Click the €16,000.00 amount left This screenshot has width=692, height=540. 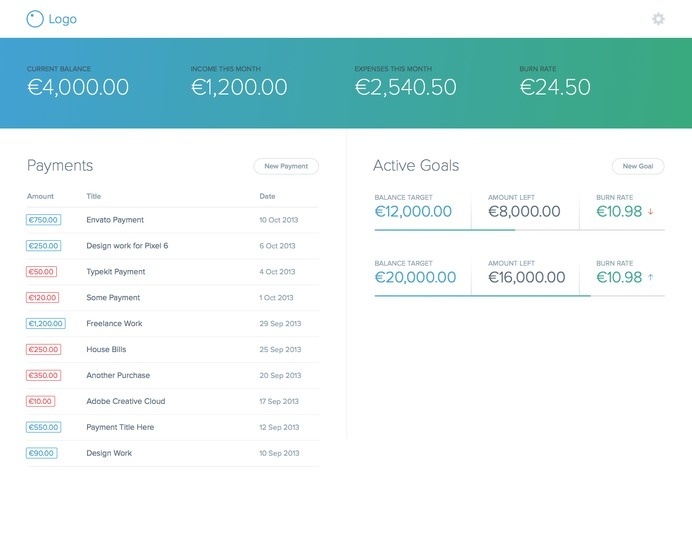click(x=527, y=278)
